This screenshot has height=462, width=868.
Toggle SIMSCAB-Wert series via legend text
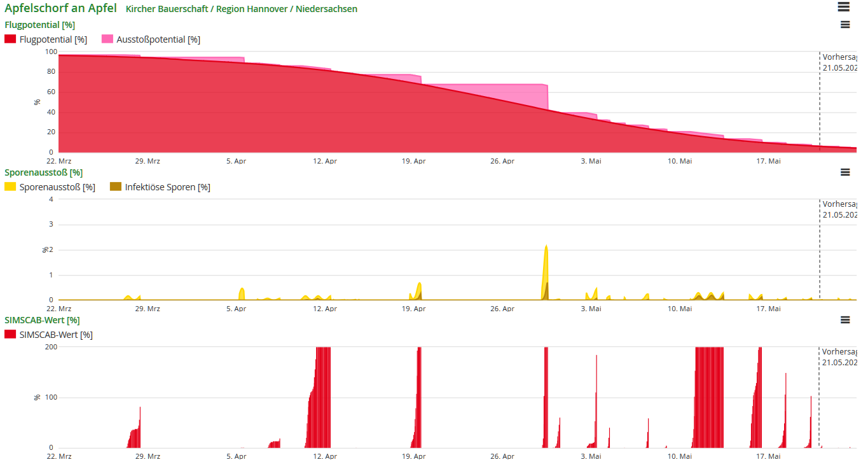[56, 335]
